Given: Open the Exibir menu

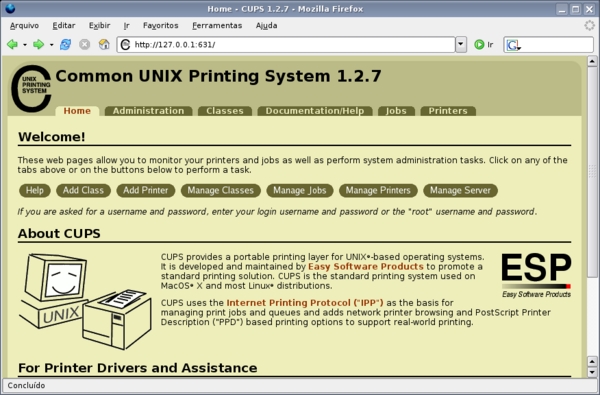Looking at the screenshot, I should [x=99, y=26].
